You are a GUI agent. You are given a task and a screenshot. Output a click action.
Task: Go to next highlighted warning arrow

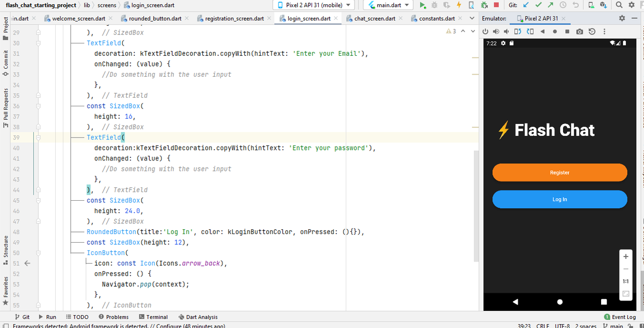(472, 32)
